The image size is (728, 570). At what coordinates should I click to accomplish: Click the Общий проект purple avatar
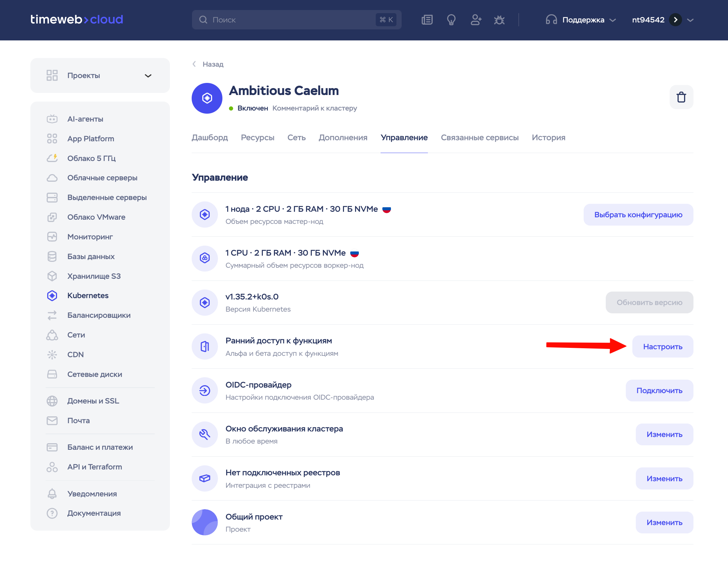coord(205,522)
